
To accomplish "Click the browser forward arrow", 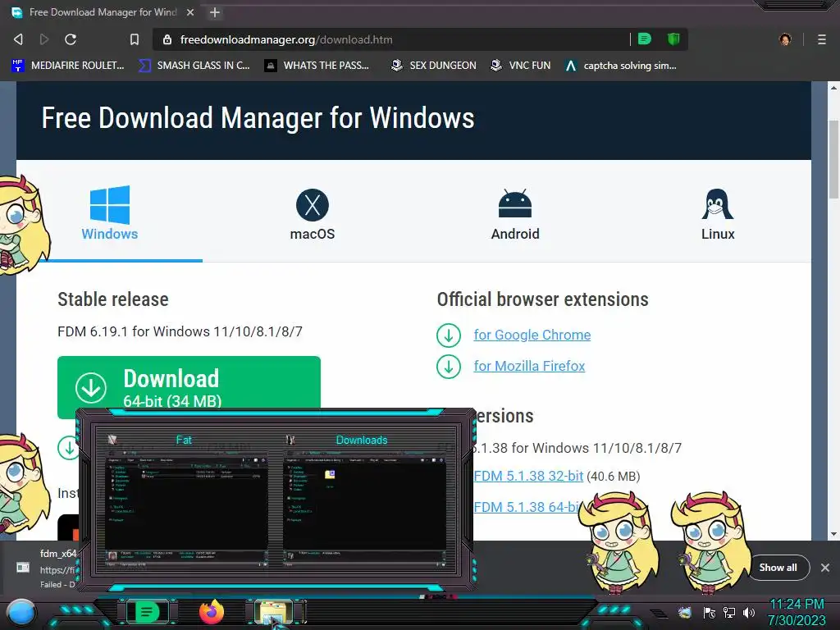I will pyautogui.click(x=44, y=39).
